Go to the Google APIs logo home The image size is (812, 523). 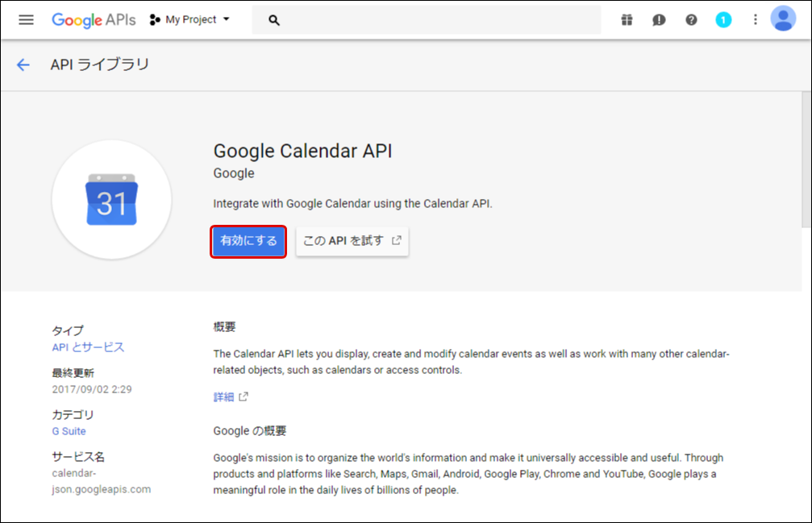(x=94, y=19)
